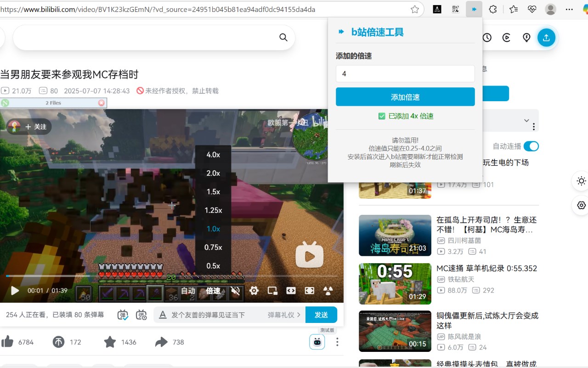The width and height of the screenshot is (588, 368).
Task: Favorite the video using star icon
Action: (110, 342)
